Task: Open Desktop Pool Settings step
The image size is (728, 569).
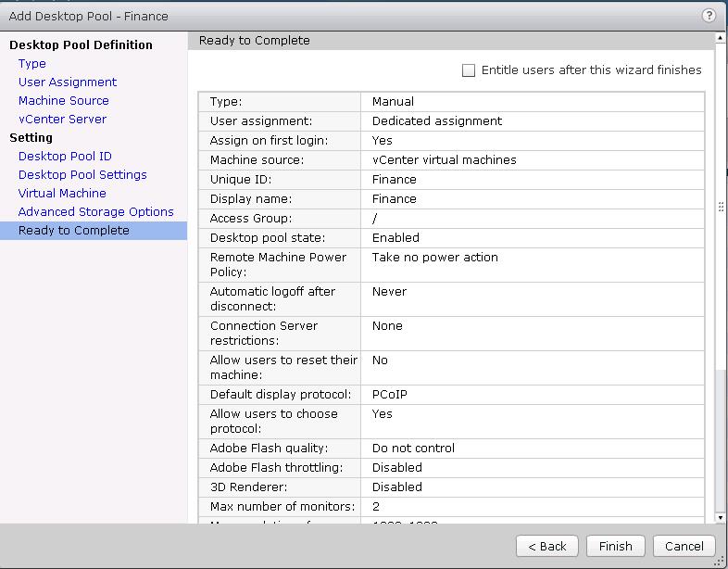Action: pyautogui.click(x=82, y=175)
